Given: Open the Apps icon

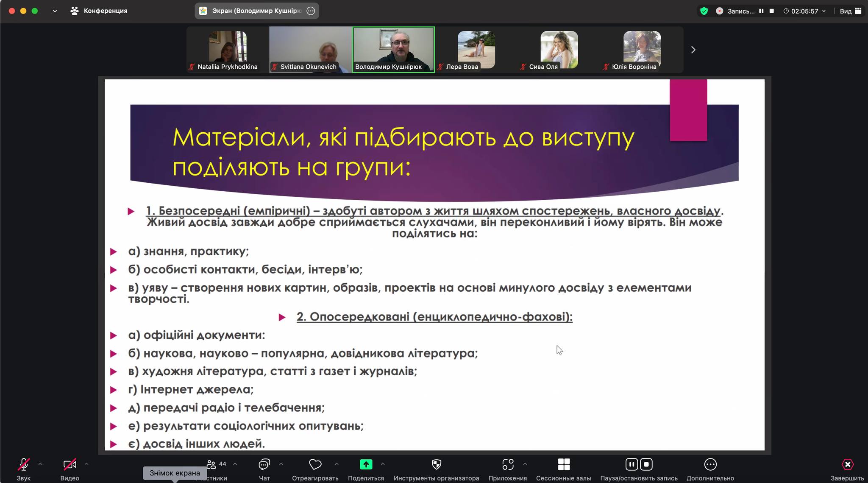Looking at the screenshot, I should click(507, 465).
